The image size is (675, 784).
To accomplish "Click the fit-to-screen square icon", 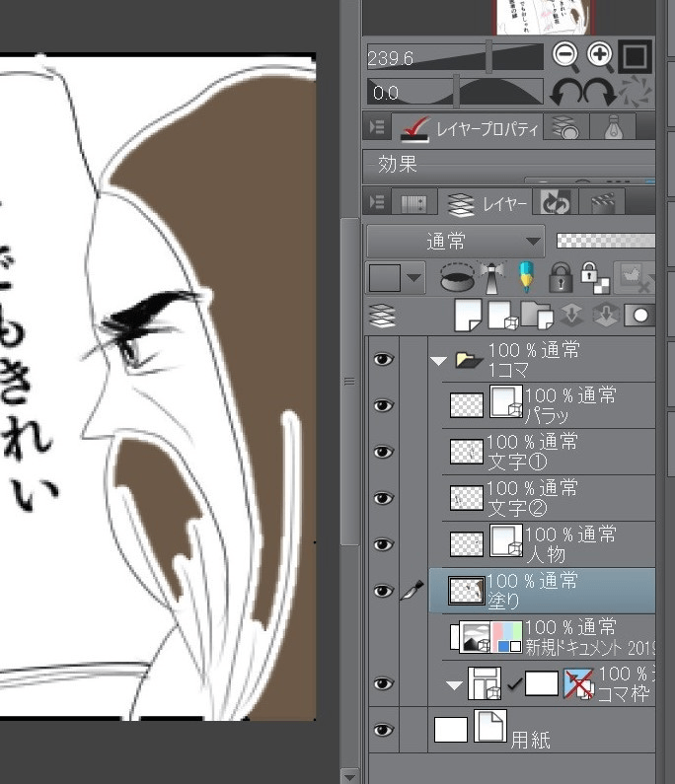I will coord(635,56).
